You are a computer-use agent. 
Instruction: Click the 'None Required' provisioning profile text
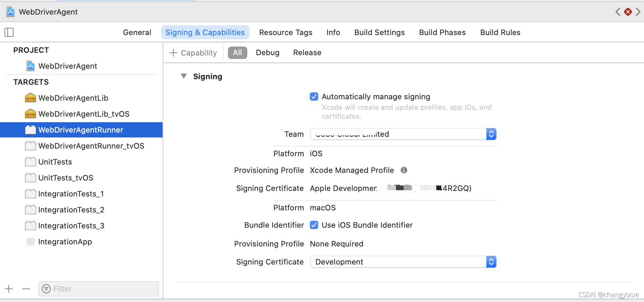coord(337,244)
